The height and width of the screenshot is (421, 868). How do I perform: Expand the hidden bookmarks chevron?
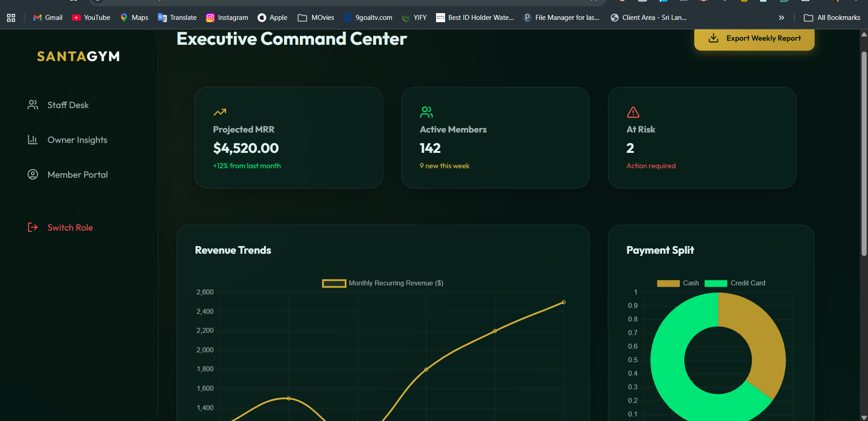tap(781, 18)
